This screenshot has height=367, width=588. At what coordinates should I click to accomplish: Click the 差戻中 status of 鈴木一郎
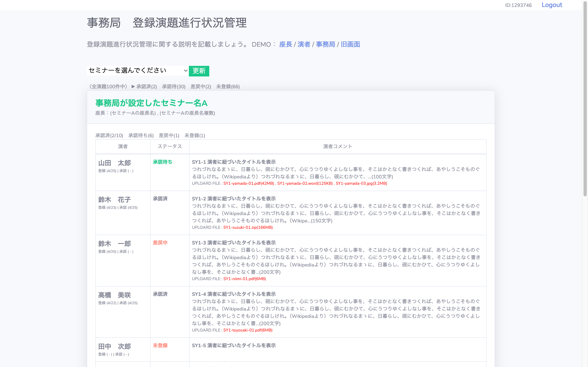(160, 242)
